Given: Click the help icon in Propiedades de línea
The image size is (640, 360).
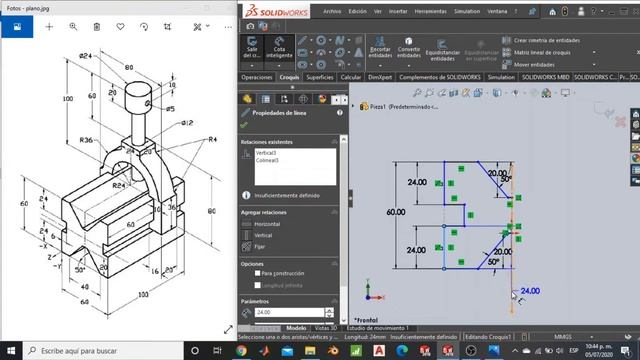Looking at the screenshot, I should coord(340,113).
